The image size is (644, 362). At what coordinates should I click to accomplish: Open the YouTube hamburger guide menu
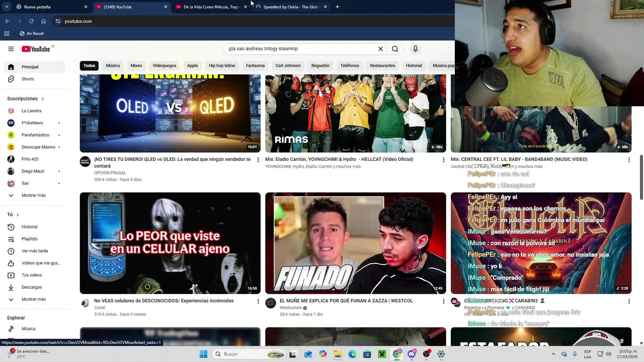click(11, 49)
